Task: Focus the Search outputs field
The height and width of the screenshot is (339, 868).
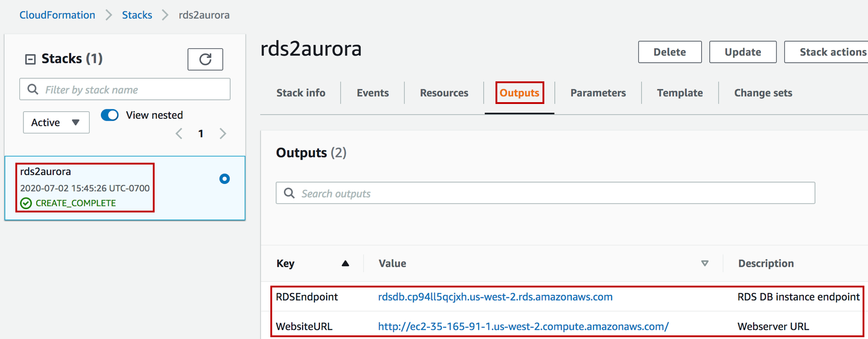Action: pyautogui.click(x=545, y=193)
